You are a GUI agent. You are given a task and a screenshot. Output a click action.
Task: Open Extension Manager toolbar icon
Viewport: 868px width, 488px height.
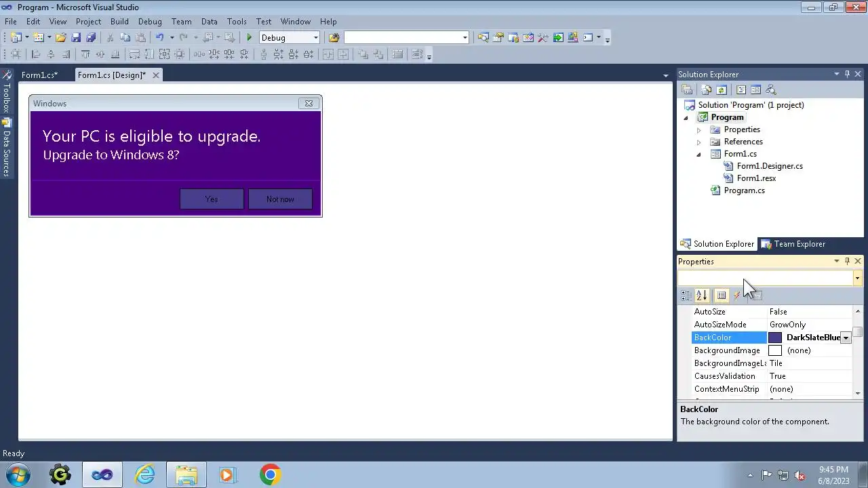573,38
